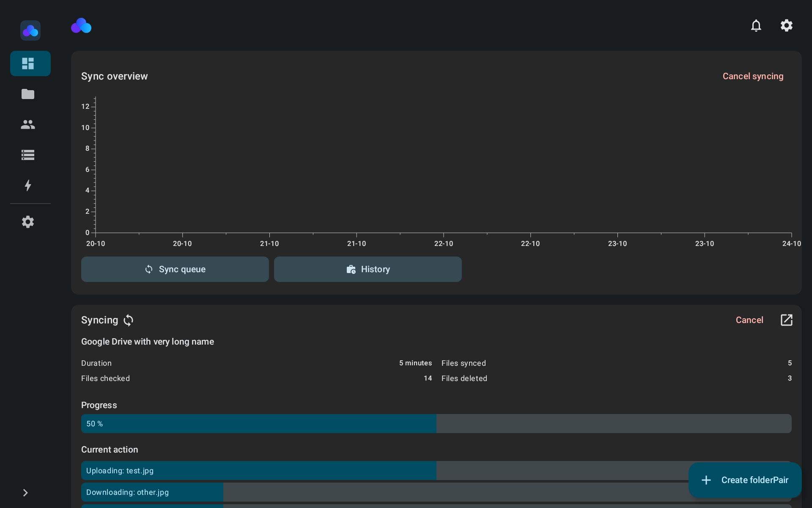Click the 'Progress' heading

99,405
